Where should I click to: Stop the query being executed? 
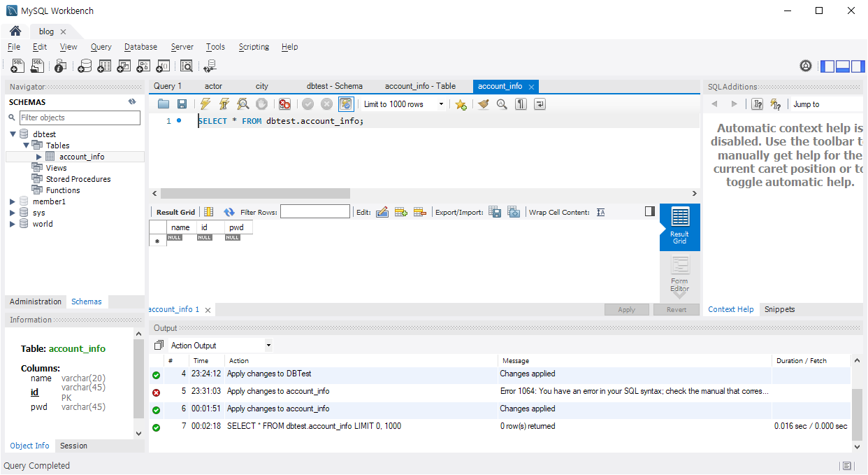click(x=261, y=104)
